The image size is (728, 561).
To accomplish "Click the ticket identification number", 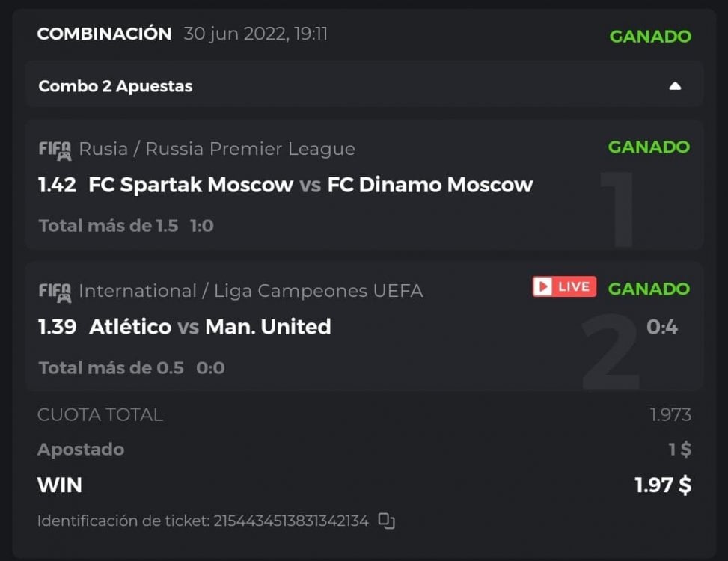I will pos(291,521).
